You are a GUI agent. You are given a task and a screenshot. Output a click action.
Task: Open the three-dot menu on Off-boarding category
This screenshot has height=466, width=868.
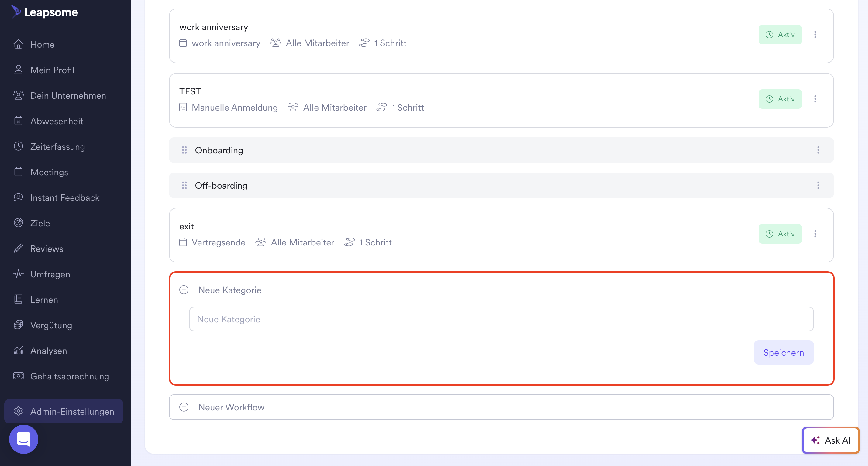(818, 185)
